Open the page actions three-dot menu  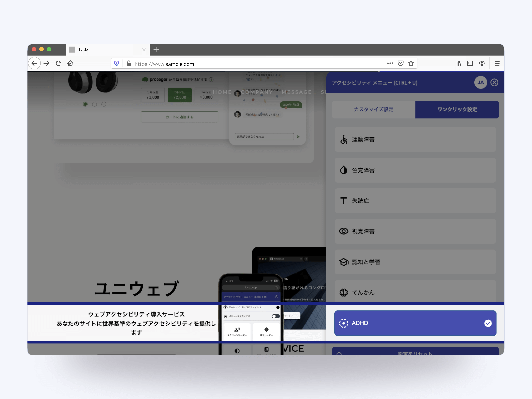pyautogui.click(x=390, y=63)
